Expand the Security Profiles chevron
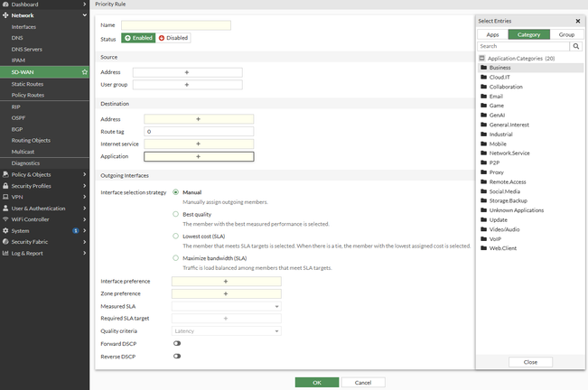The image size is (588, 390). [84, 186]
